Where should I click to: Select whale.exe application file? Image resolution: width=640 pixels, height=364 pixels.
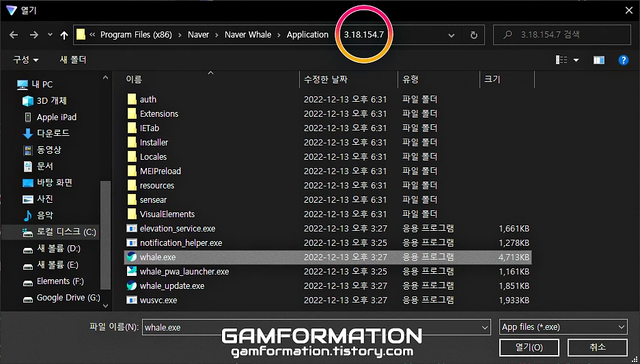coord(327,257)
